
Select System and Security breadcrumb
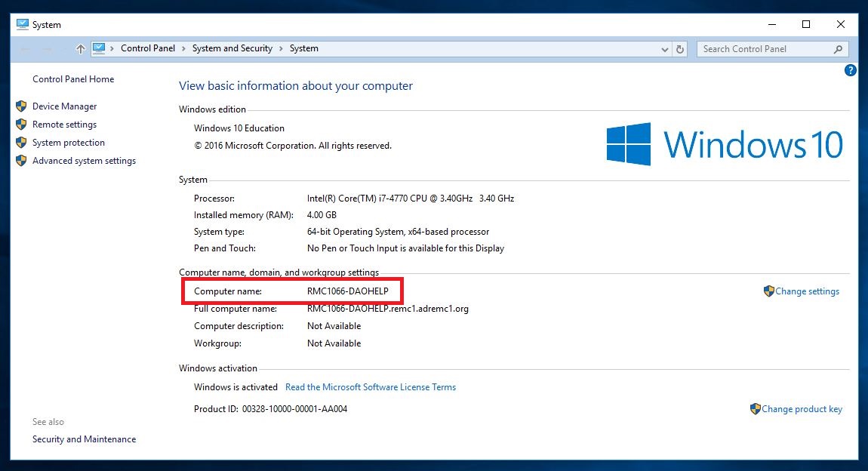[x=232, y=49]
